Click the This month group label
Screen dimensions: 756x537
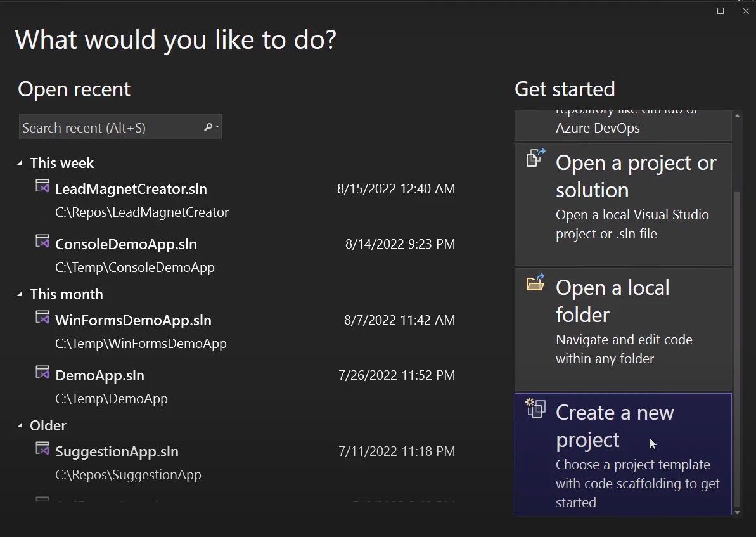tap(67, 294)
